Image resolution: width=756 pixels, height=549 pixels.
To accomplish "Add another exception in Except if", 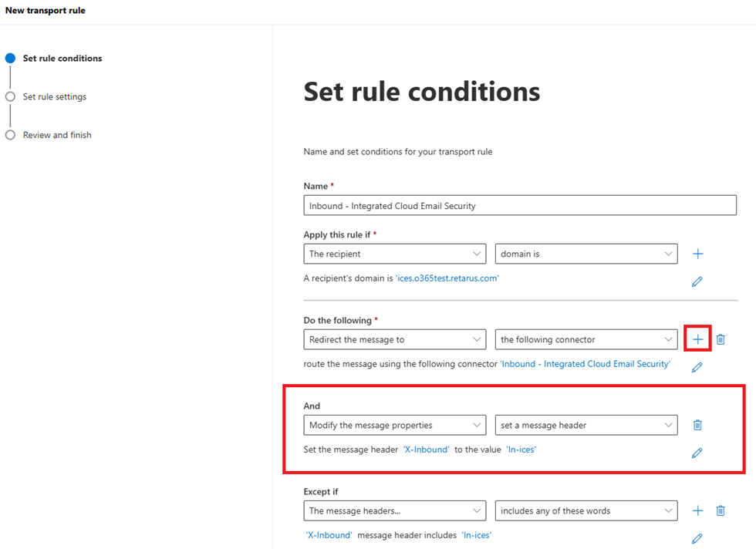I will [x=697, y=510].
